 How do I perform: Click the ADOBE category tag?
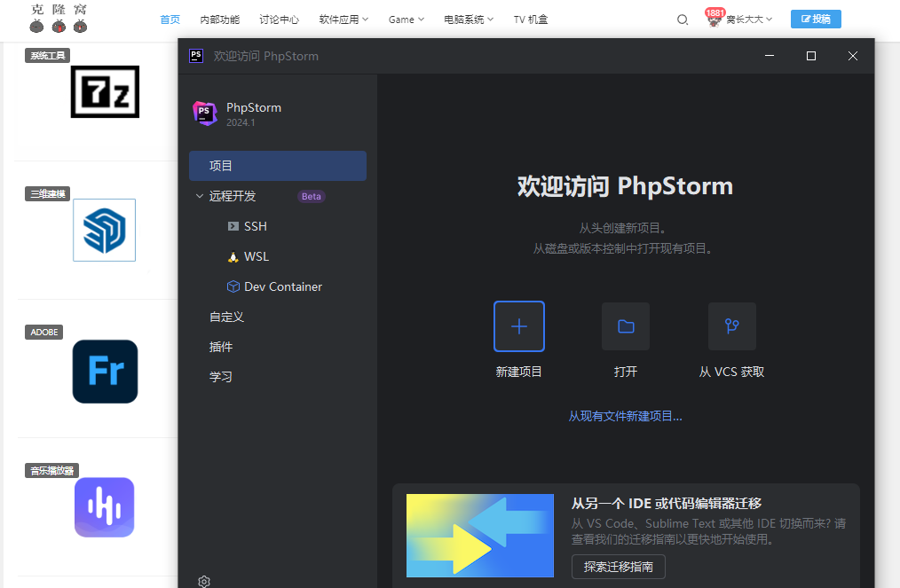point(44,333)
